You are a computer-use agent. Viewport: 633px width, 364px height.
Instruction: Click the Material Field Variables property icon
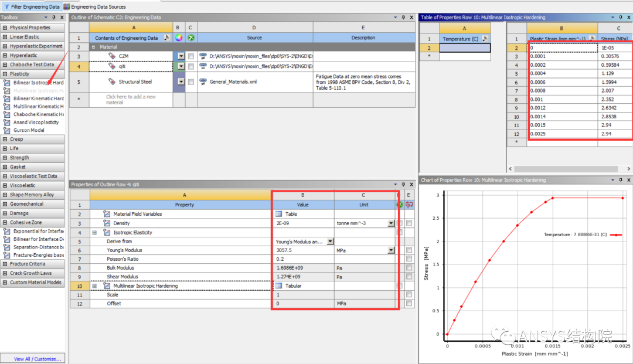(x=107, y=214)
